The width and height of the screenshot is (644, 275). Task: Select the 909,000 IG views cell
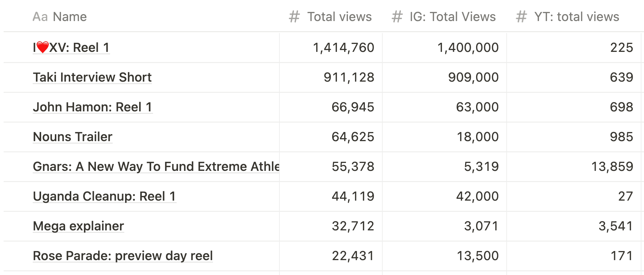point(473,77)
